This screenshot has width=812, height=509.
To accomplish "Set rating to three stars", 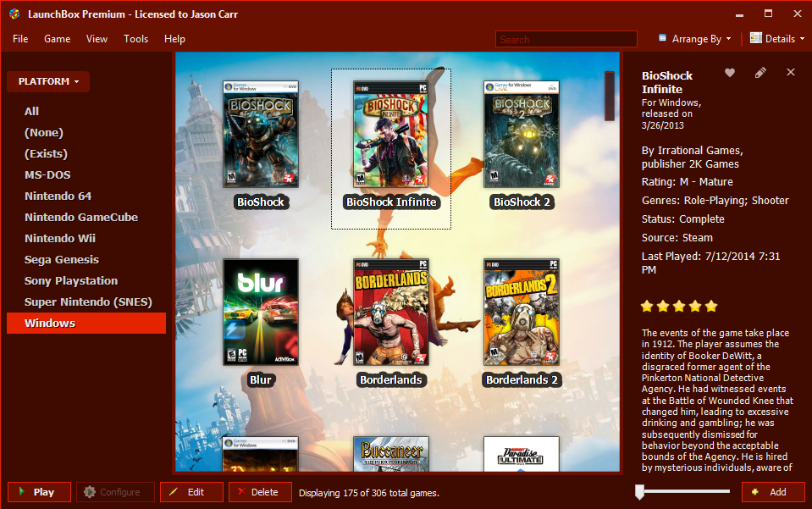I will coord(679,306).
